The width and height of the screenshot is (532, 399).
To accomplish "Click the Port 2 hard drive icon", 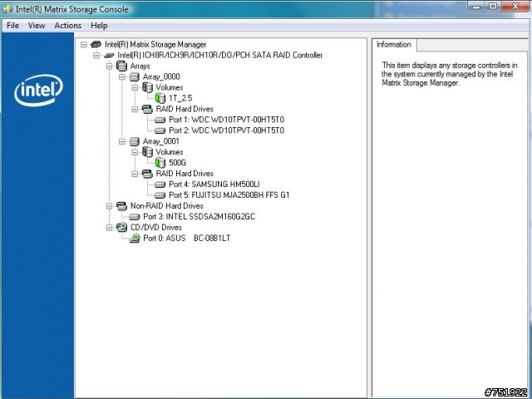I will click(160, 131).
